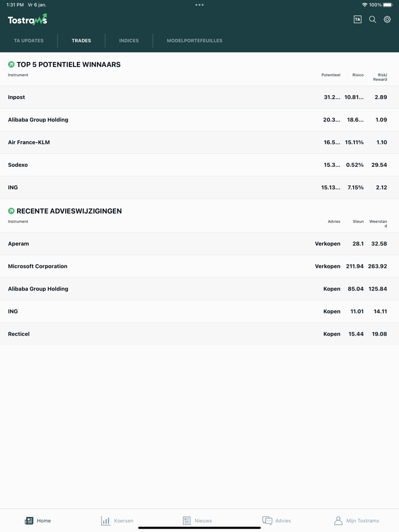Open Air France-KLM row
Image resolution: width=399 pixels, height=532 pixels.
pos(199,142)
